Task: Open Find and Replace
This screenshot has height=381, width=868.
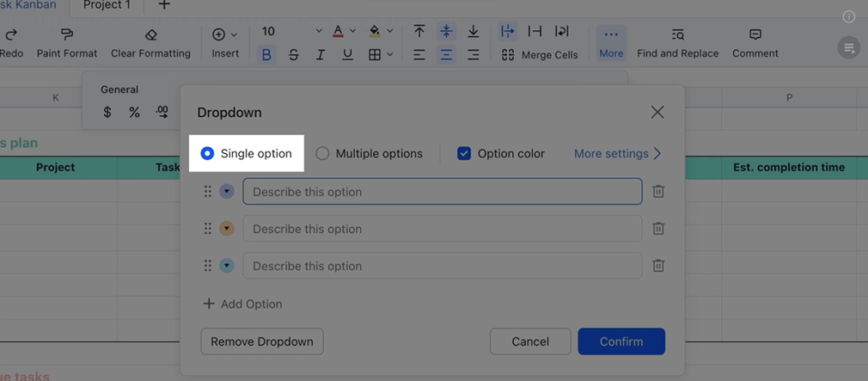Action: pos(677,42)
